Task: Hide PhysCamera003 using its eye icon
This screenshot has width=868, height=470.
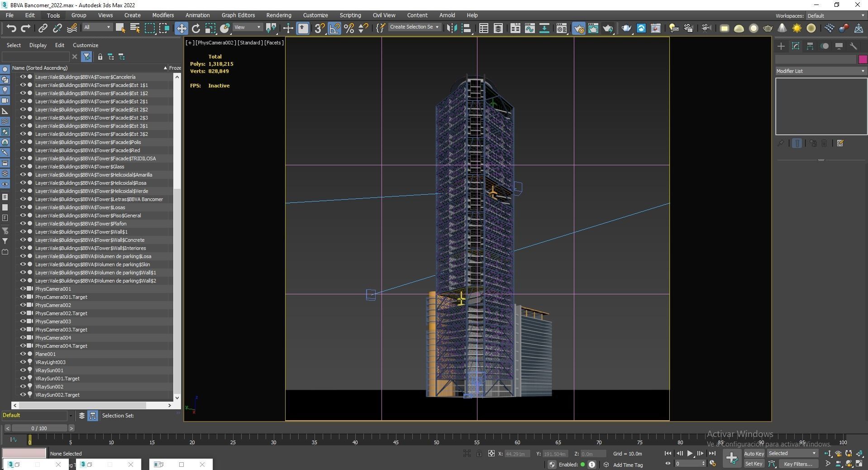Action: [23, 321]
